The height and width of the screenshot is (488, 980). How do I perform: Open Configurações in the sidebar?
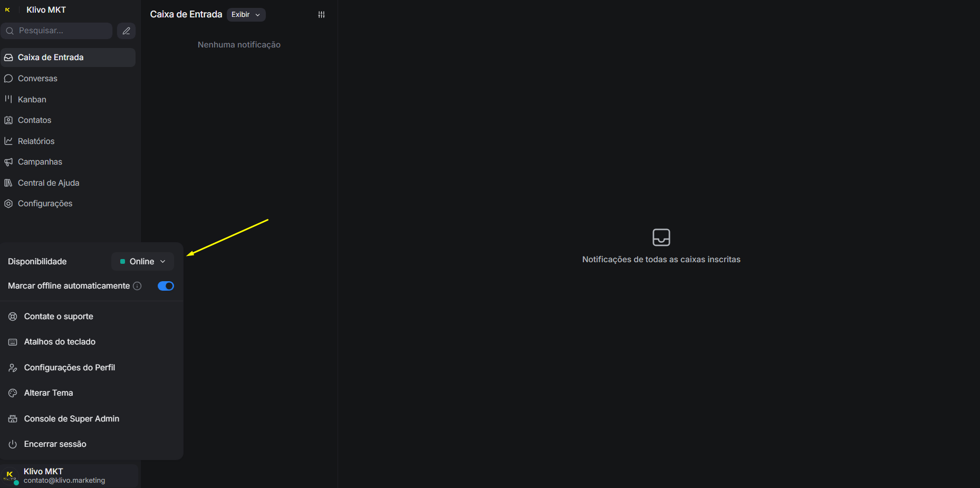coord(68,204)
